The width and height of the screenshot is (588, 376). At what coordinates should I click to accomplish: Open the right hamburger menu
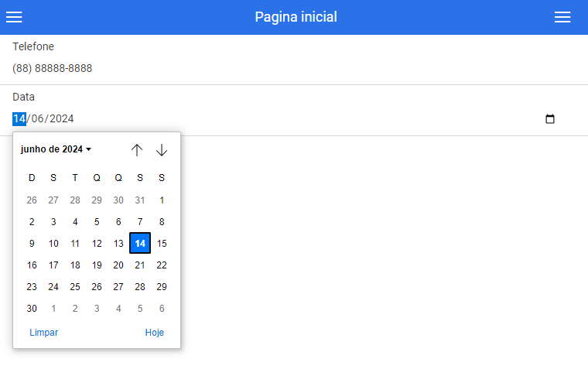pyautogui.click(x=562, y=17)
